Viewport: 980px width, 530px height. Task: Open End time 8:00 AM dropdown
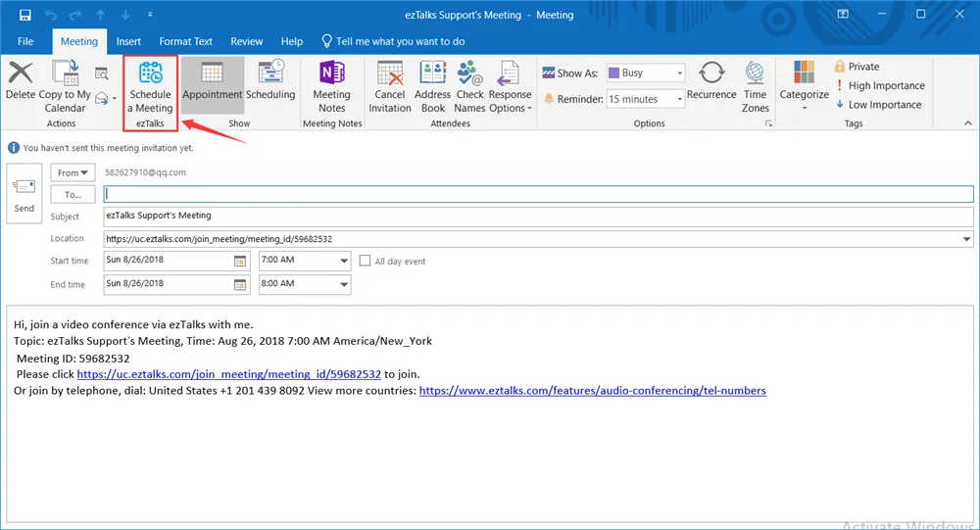(x=344, y=284)
